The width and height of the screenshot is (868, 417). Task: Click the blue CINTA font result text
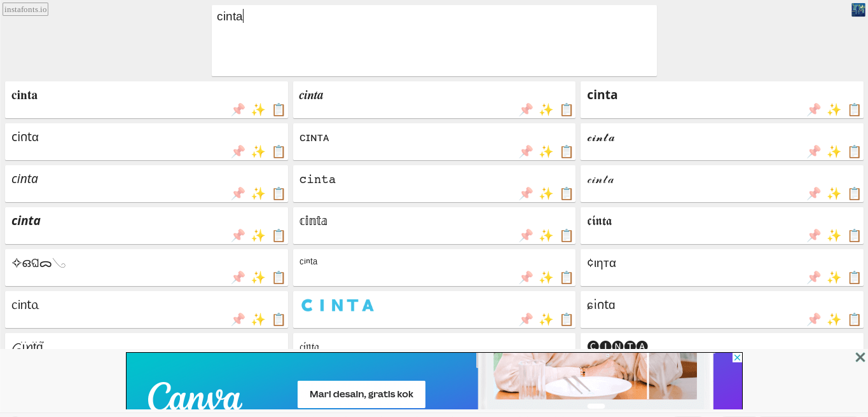[x=337, y=306]
